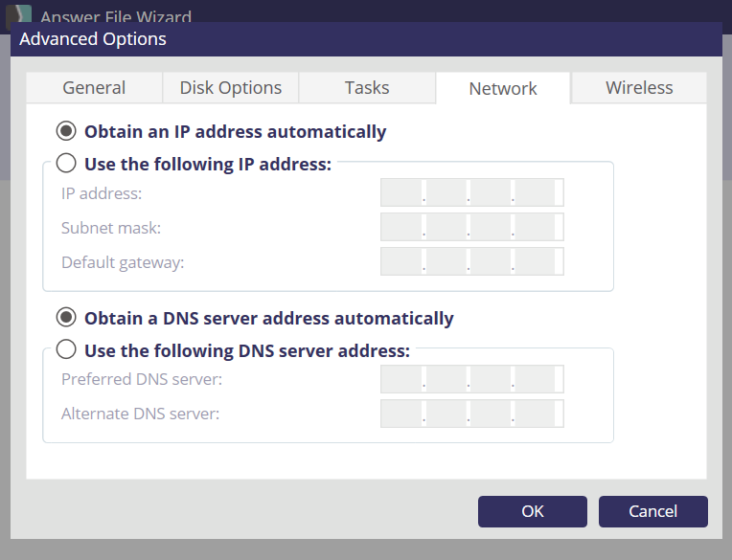This screenshot has height=560, width=732.
Task: Click last octet box of IP address
Action: coord(537,193)
